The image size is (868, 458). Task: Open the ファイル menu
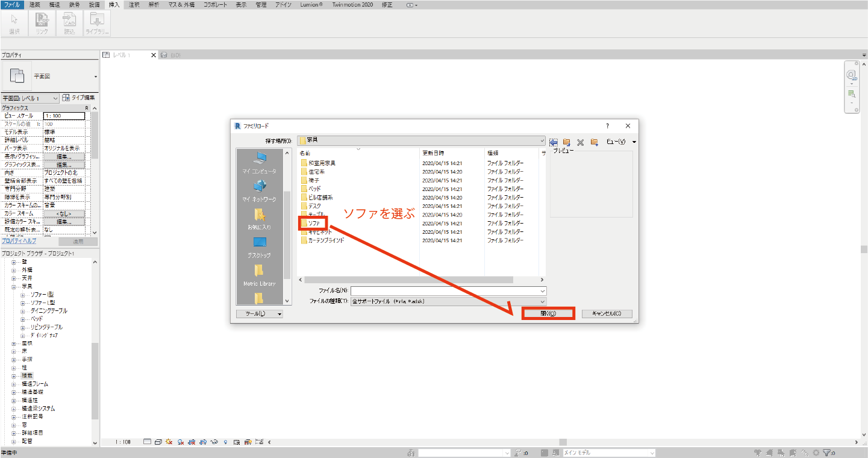[x=13, y=4]
